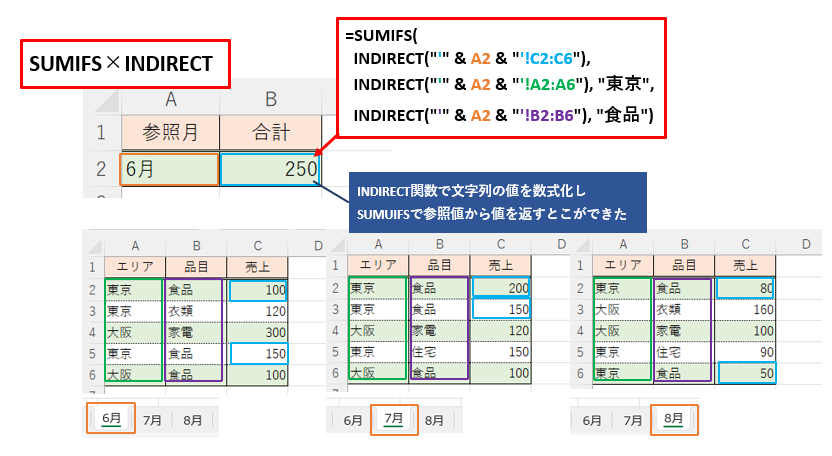Select column B header in the summary sheet
Viewport: 832px width, 456px height.
coord(271,99)
